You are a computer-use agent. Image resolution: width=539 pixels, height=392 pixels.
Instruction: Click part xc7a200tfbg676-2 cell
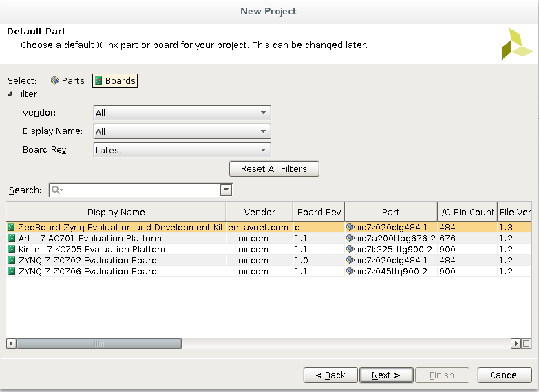coord(391,238)
